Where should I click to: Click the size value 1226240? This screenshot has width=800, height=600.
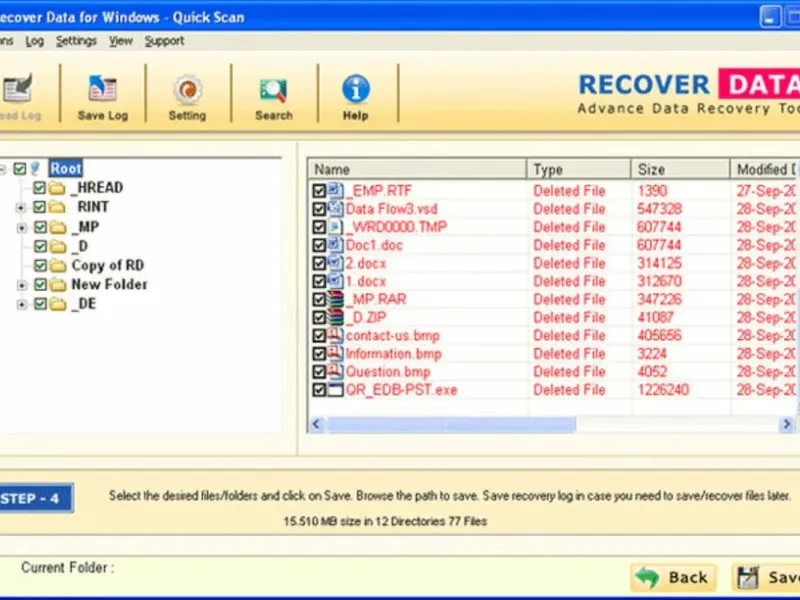coord(663,390)
